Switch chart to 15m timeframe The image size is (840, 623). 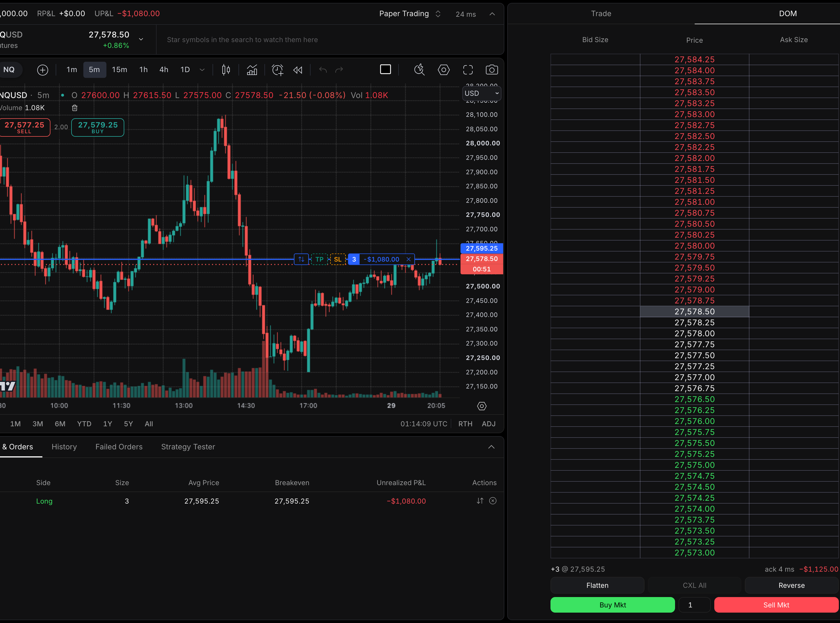point(120,70)
